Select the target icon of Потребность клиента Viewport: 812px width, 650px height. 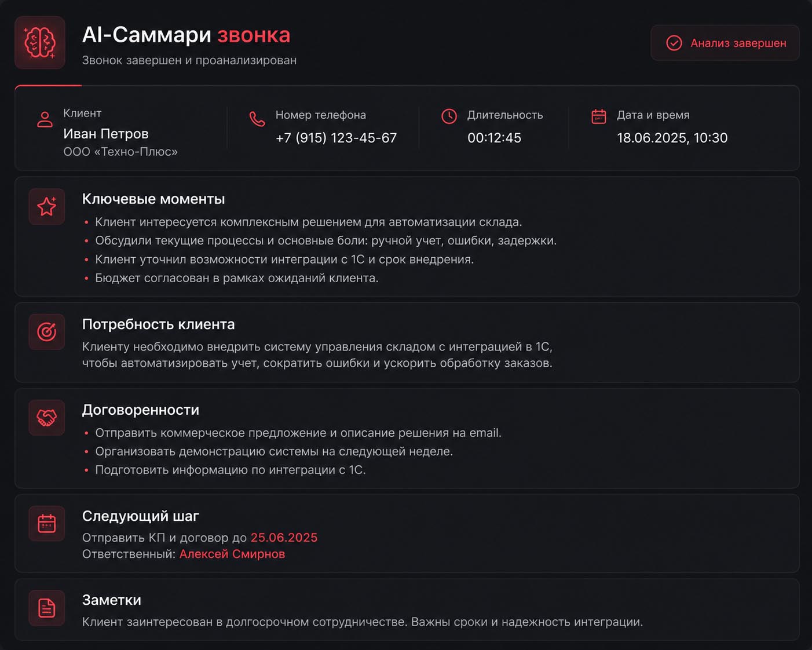(x=47, y=332)
